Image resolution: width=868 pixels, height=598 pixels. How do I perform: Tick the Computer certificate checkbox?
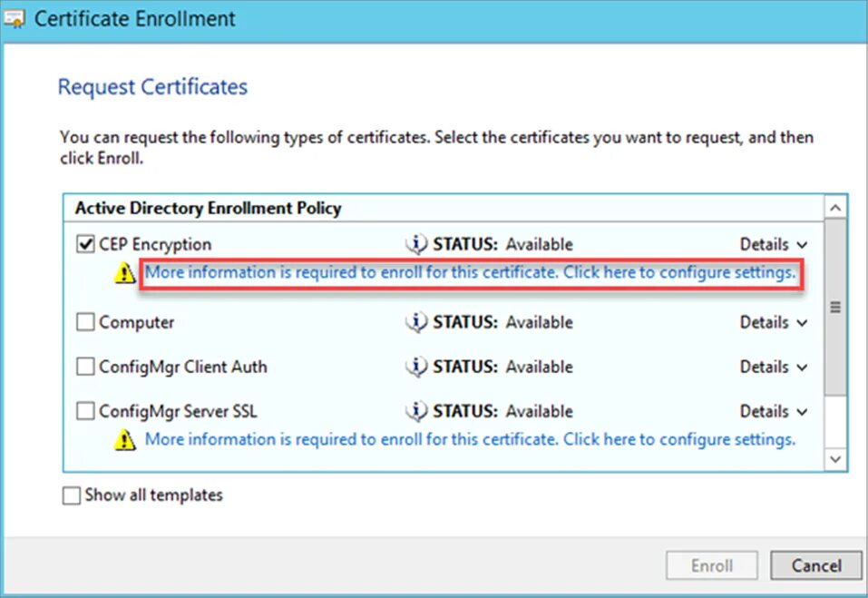point(85,322)
